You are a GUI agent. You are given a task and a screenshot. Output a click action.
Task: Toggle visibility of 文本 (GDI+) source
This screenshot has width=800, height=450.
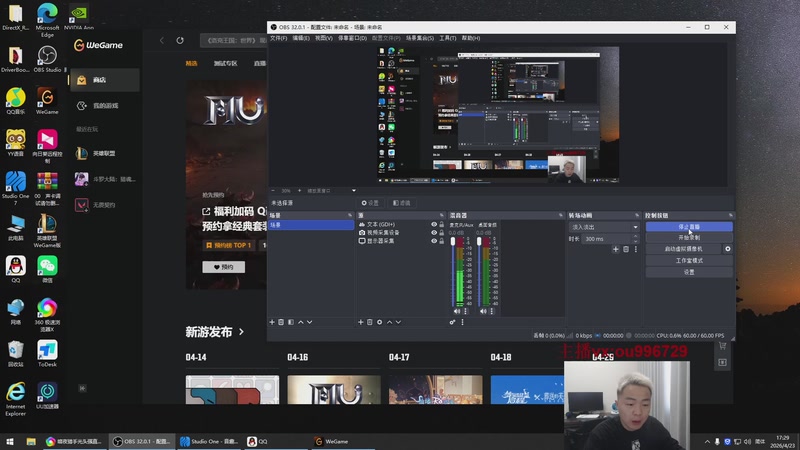point(434,224)
